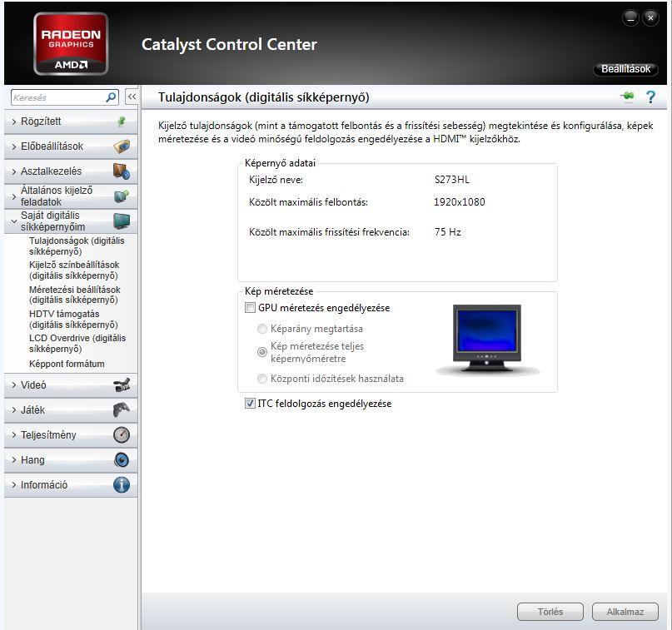Select Kép méretezése teljes képernyőméretre option
The height and width of the screenshot is (630, 672).
coord(261,352)
